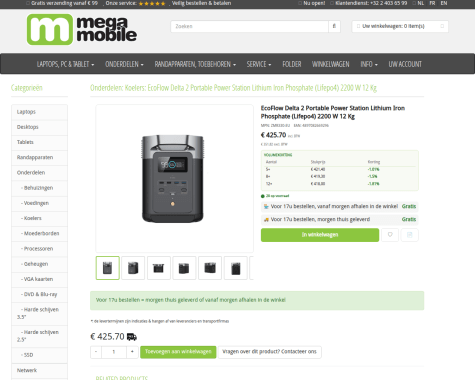The height and width of the screenshot is (380, 475).
Task: Expand Randapparaten, Toebehoren menu
Action: (195, 64)
